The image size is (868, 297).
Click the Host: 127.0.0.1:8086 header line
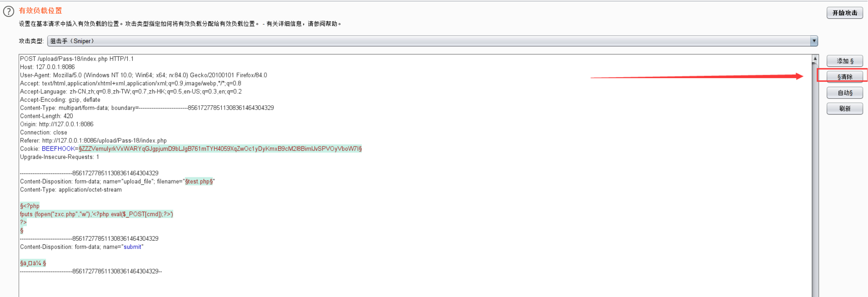[47, 67]
